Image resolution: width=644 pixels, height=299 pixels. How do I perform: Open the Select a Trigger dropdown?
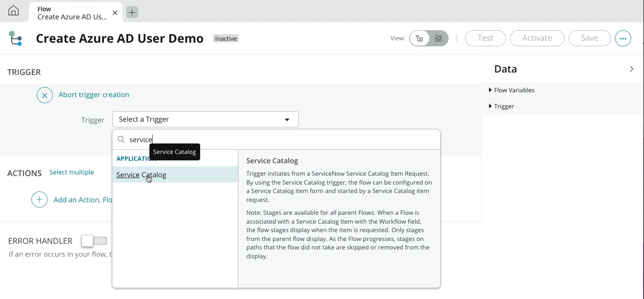(x=205, y=120)
